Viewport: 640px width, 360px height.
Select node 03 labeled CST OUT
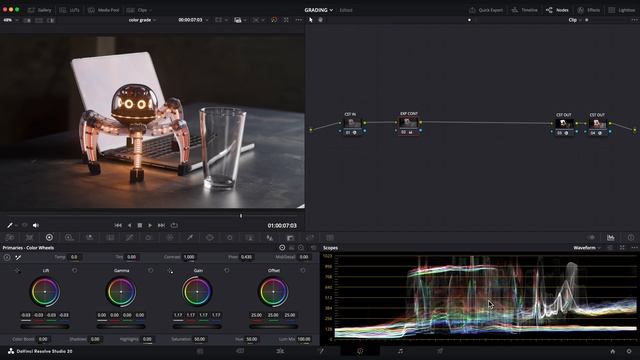(x=564, y=125)
